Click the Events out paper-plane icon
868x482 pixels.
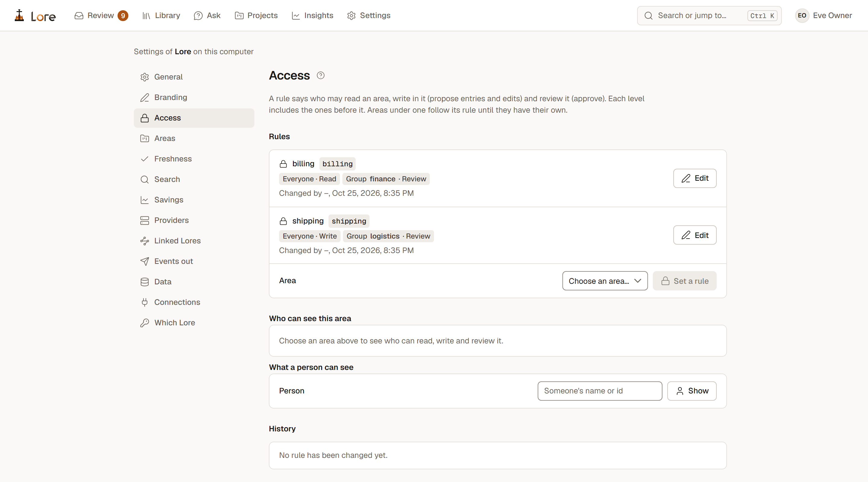[145, 261]
